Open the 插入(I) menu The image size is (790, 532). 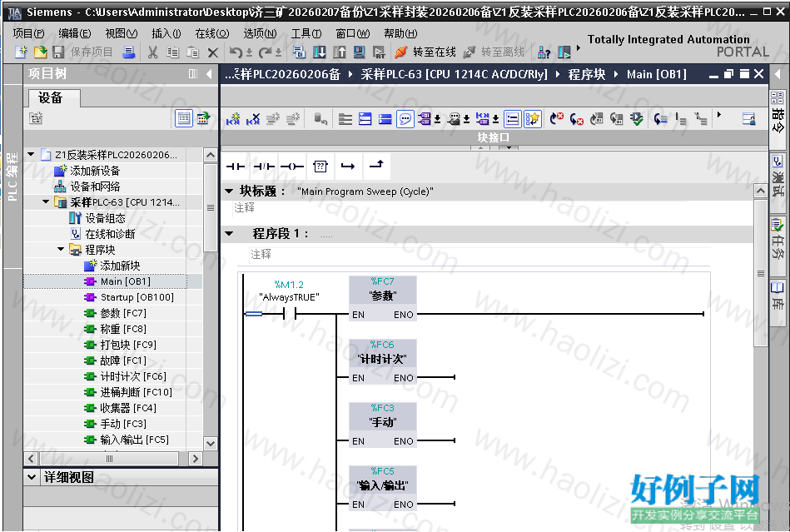[x=166, y=33]
